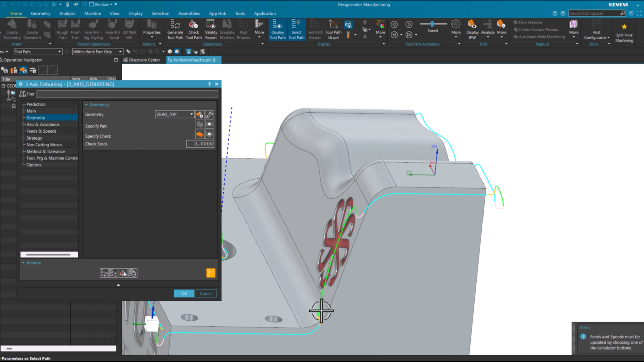Click the animation Speed slider handle
This screenshot has height=362, width=644.
click(432, 24)
